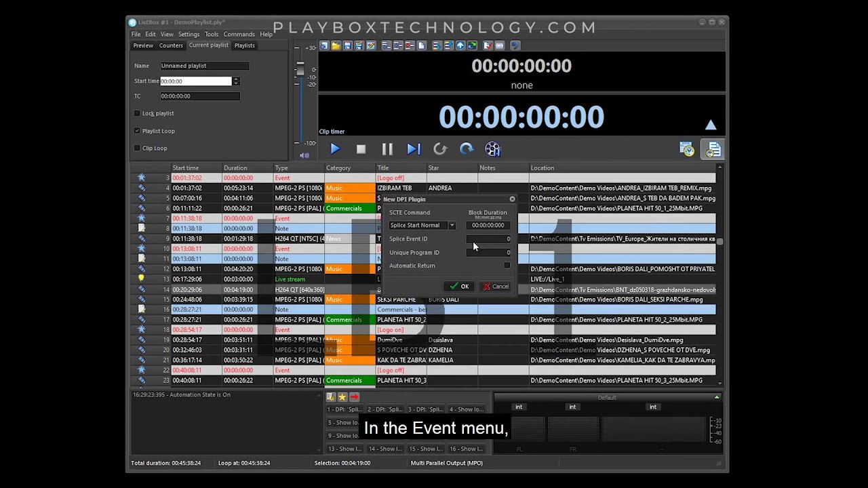
Task: Switch to the Counters tab
Action: point(171,45)
